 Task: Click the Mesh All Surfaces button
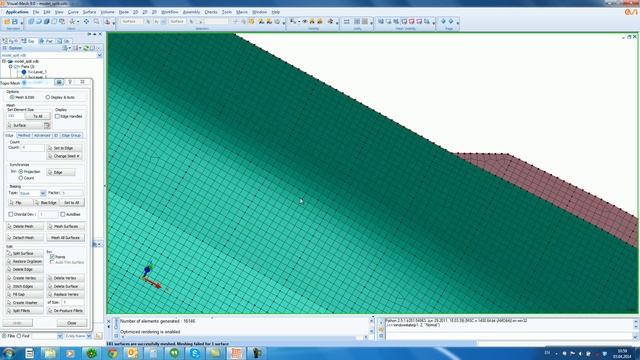click(x=66, y=238)
